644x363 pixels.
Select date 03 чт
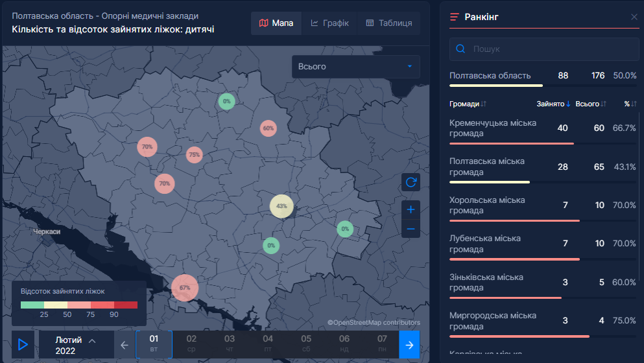[x=229, y=344]
